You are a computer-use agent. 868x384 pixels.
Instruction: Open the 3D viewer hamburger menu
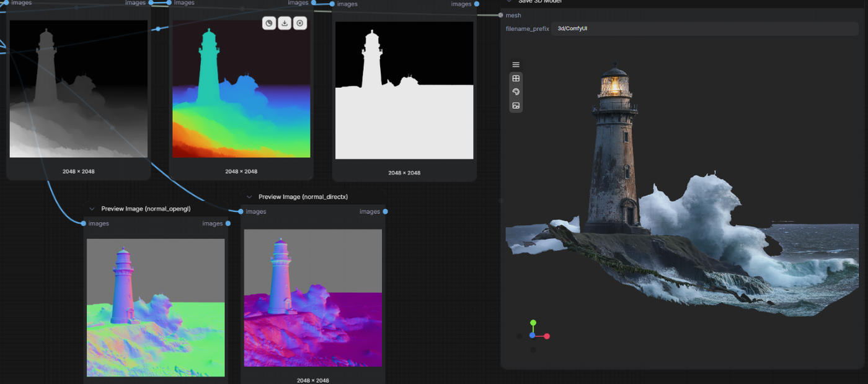click(516, 64)
